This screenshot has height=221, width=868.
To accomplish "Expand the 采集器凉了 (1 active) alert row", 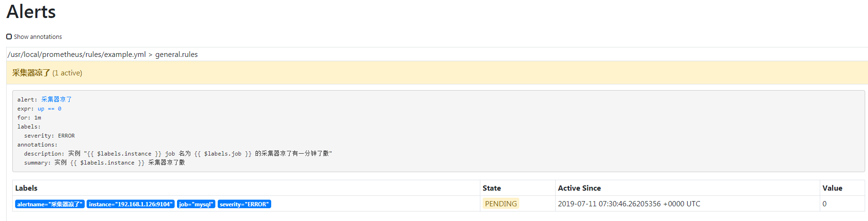I will point(47,73).
